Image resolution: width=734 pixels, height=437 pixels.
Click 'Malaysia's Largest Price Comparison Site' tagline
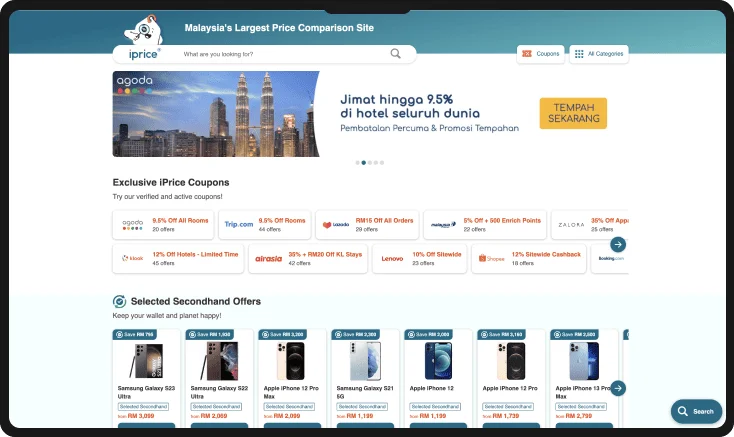[x=279, y=28]
